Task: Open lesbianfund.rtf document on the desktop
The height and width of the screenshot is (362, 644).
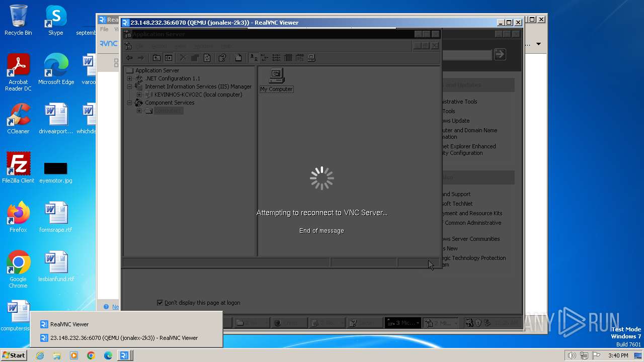Action: coord(56,266)
